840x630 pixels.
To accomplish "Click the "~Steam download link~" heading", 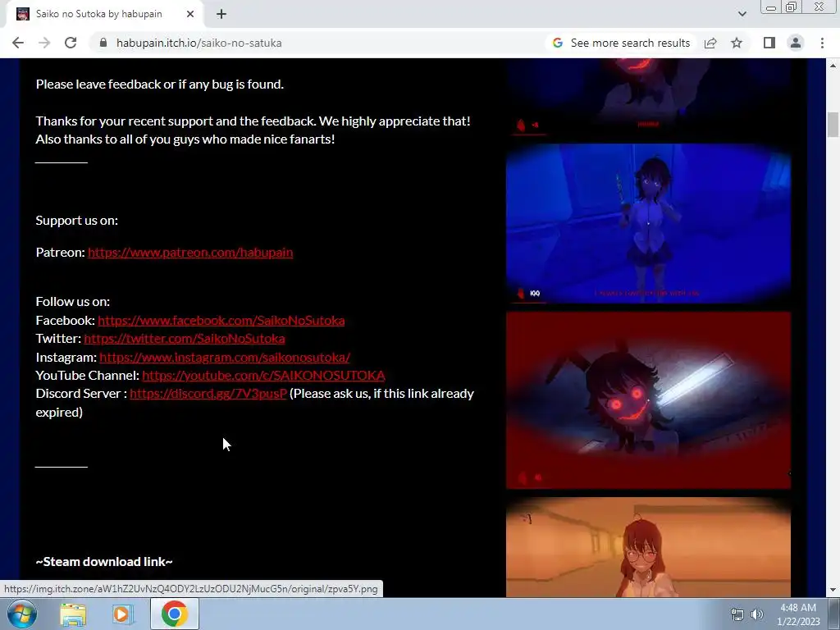I will [104, 561].
